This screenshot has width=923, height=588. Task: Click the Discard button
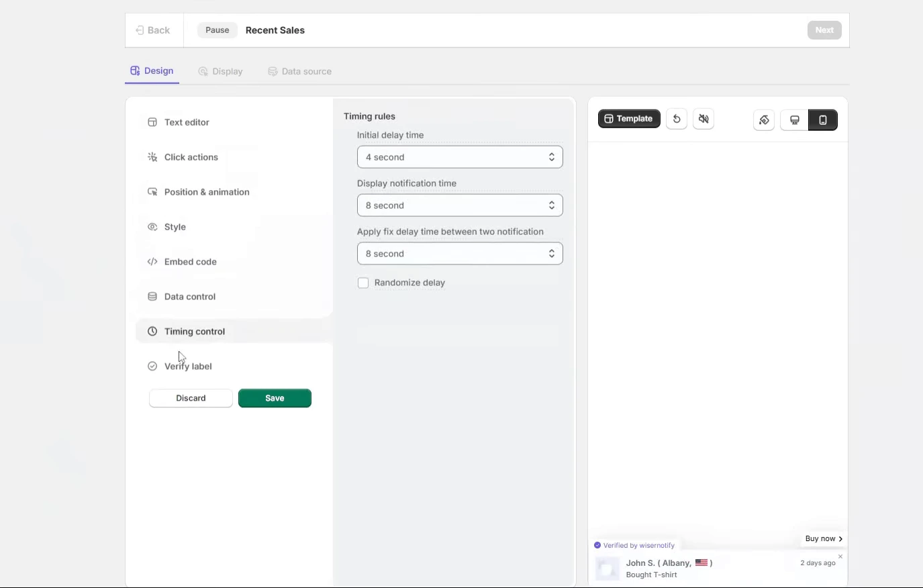pos(191,398)
